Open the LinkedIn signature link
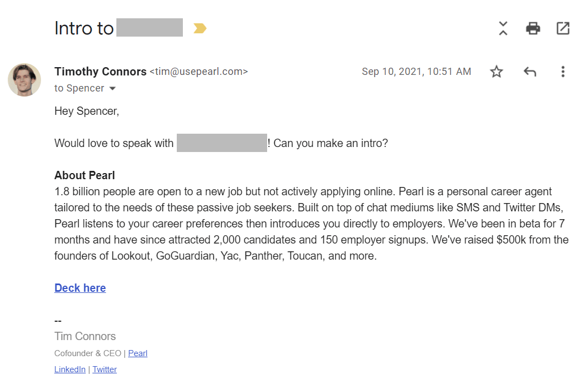This screenshot has height=390, width=588. click(x=70, y=369)
